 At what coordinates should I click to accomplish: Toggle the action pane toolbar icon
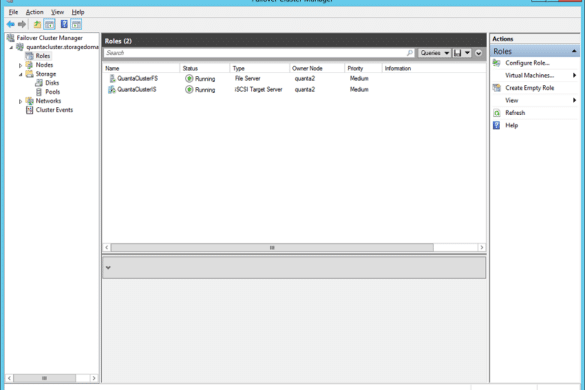(76, 25)
